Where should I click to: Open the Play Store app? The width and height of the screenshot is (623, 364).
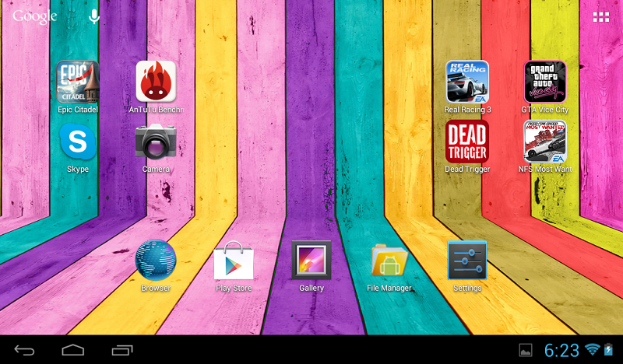click(x=234, y=260)
